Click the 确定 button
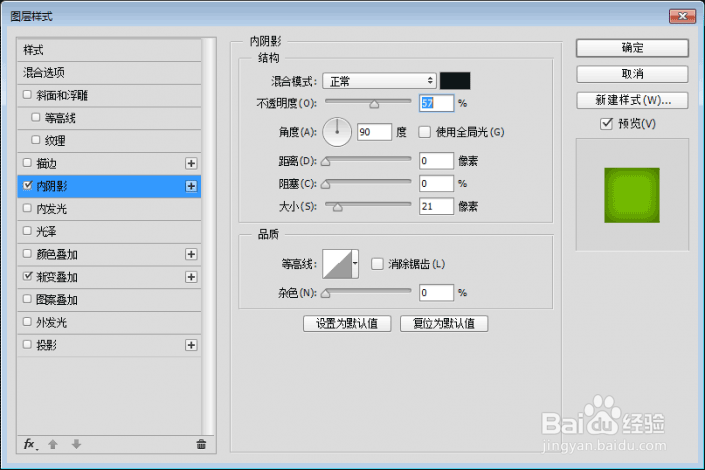 [632, 48]
